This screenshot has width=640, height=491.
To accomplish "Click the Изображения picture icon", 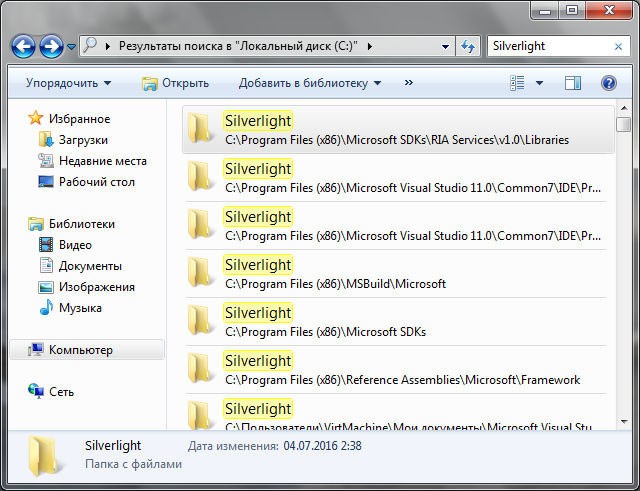I will coord(46,287).
